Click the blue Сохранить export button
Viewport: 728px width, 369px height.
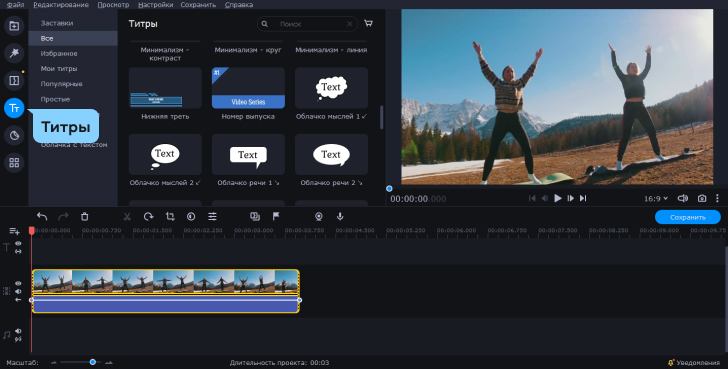688,217
